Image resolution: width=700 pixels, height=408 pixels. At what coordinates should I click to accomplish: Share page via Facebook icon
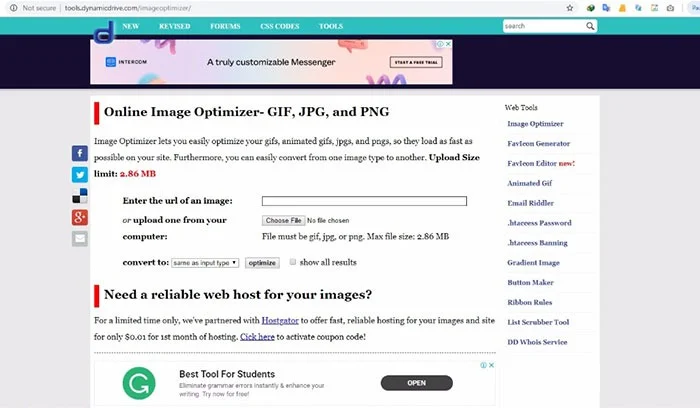point(80,153)
